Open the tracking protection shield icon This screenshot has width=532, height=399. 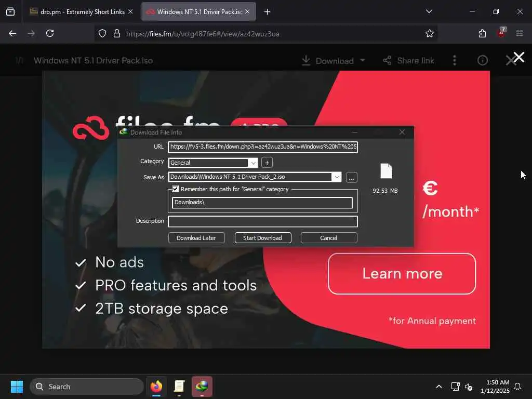(x=102, y=34)
